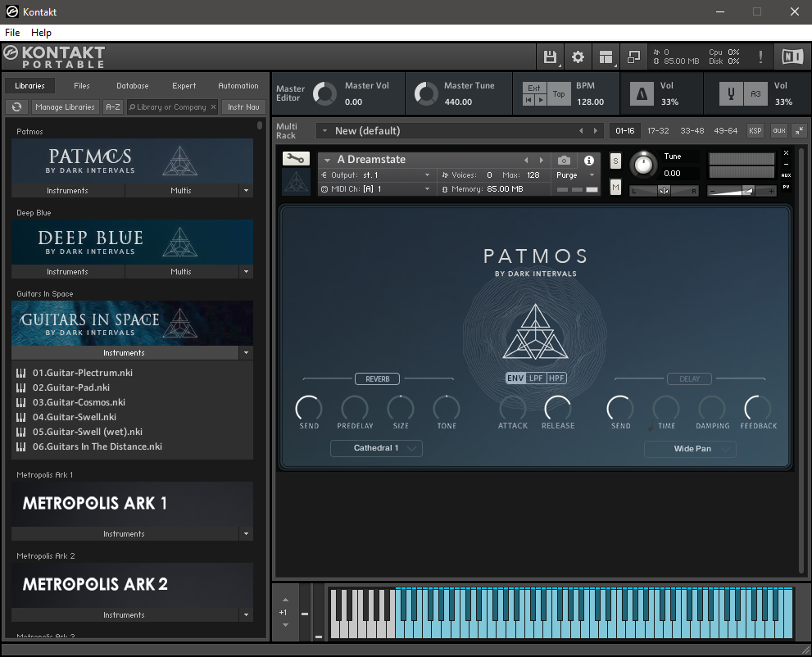Open options with the gear icon

click(578, 57)
